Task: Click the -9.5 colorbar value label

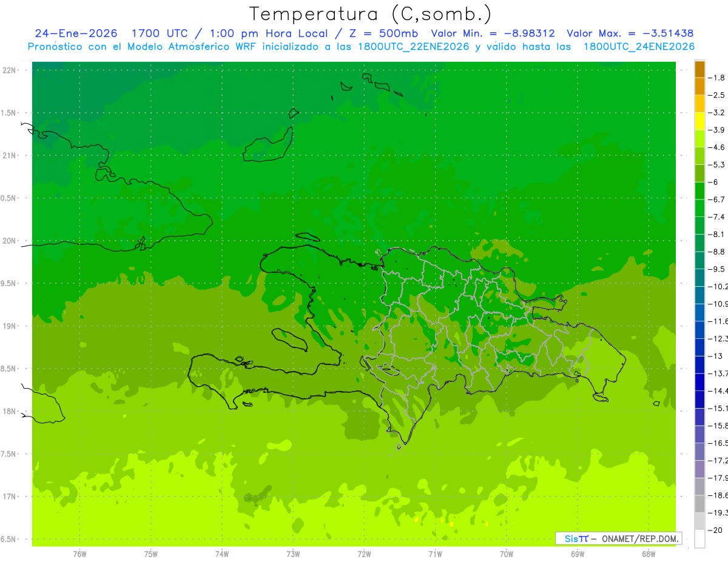Action: [717, 269]
